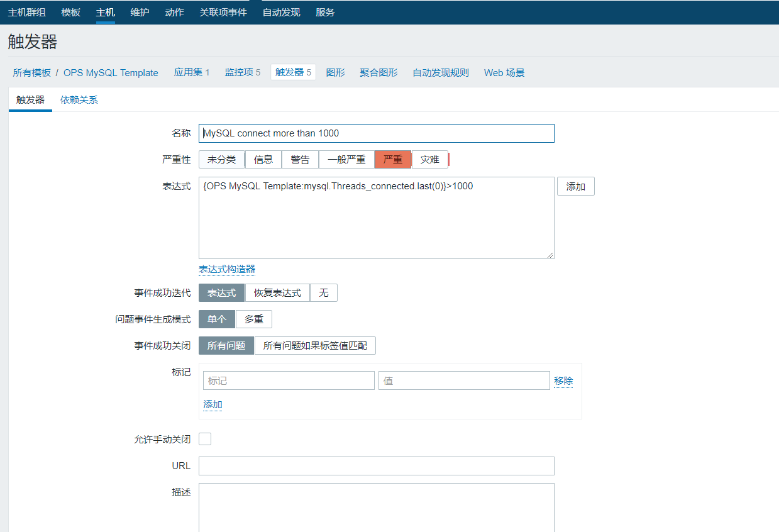This screenshot has height=532, width=779.
Task: Click the 添加 button beside expression
Action: point(576,187)
